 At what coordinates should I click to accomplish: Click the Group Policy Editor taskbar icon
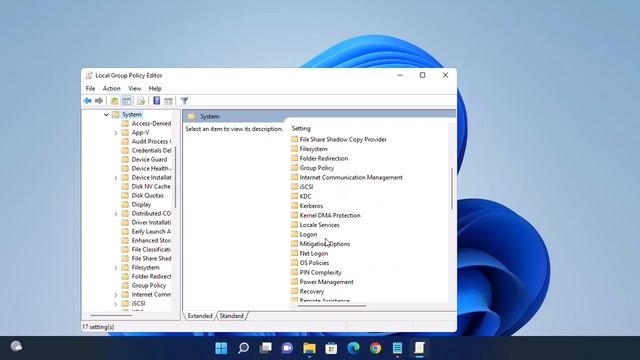point(419,348)
